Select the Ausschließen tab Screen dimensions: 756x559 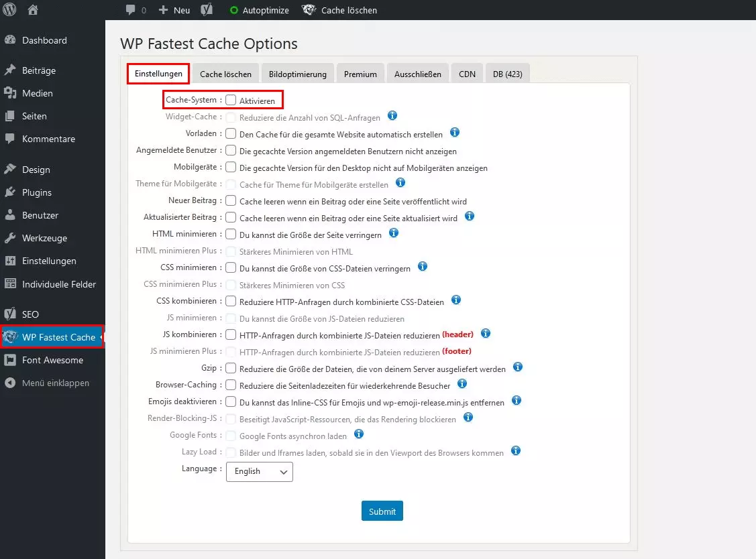click(x=417, y=74)
